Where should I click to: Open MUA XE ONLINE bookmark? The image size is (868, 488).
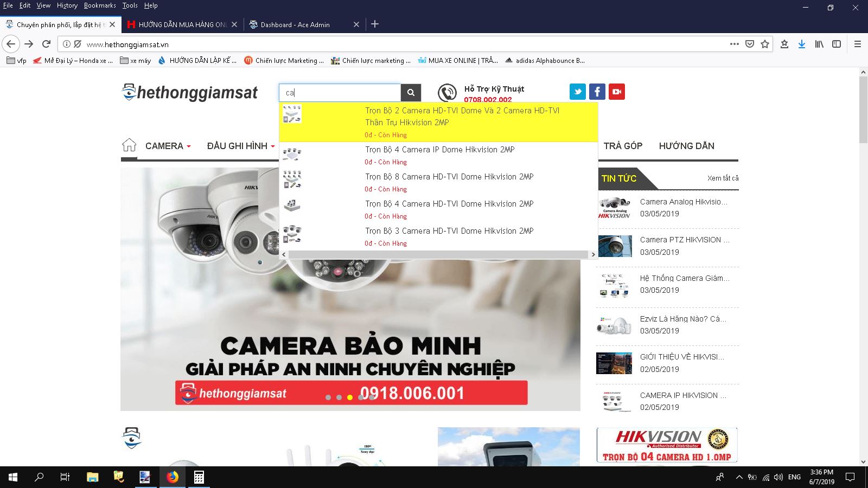458,61
